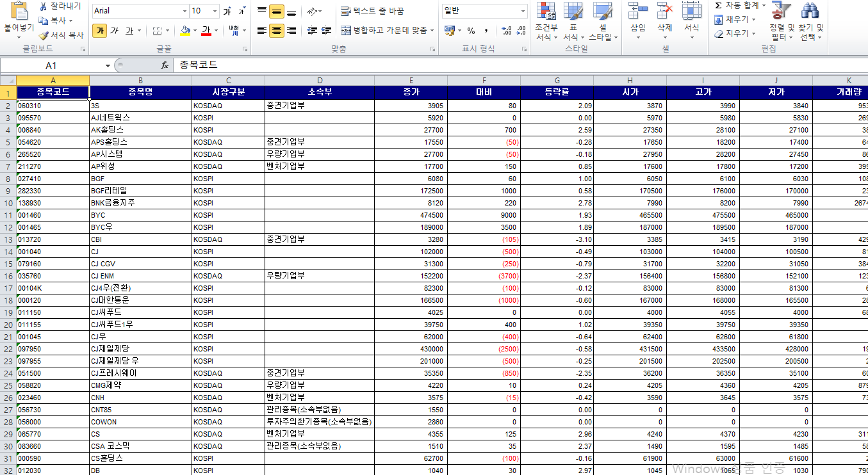Increase decimal places

[x=506, y=31]
